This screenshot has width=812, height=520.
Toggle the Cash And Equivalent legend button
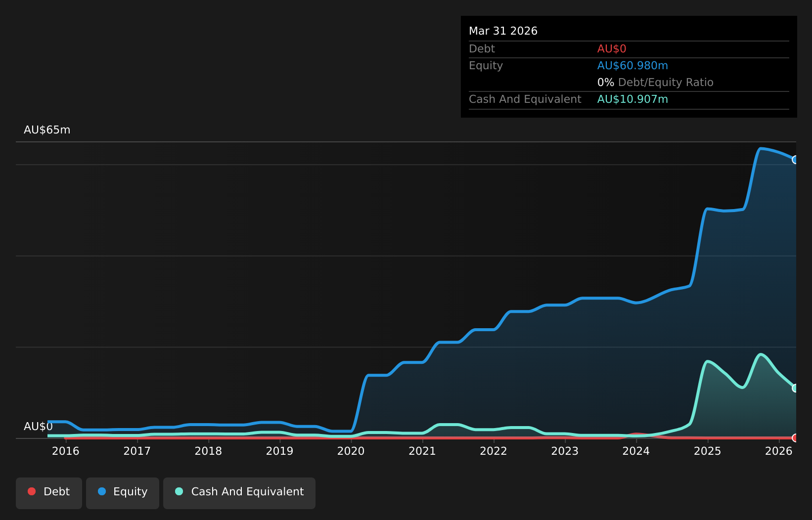coord(239,493)
